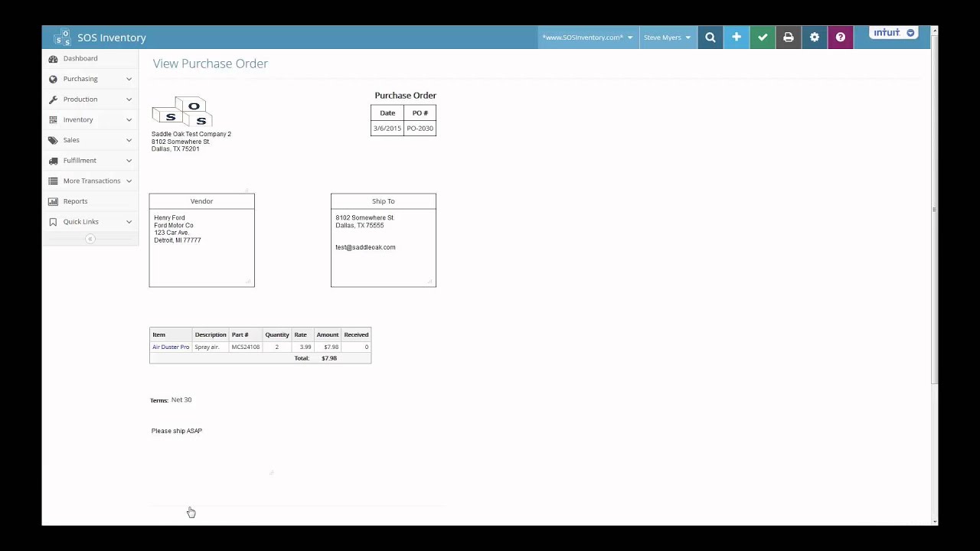980x551 pixels.
Task: Open the Fulfillment menu
Action: coord(80,161)
